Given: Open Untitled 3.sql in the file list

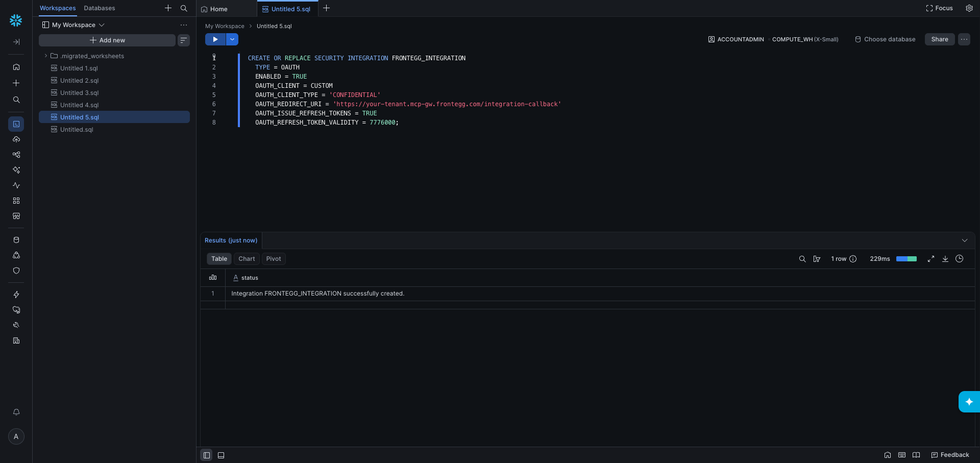Looking at the screenshot, I should point(114,93).
